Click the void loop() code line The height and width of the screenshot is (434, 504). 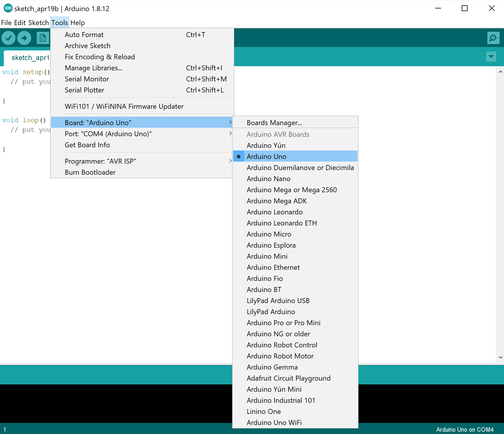tap(24, 120)
